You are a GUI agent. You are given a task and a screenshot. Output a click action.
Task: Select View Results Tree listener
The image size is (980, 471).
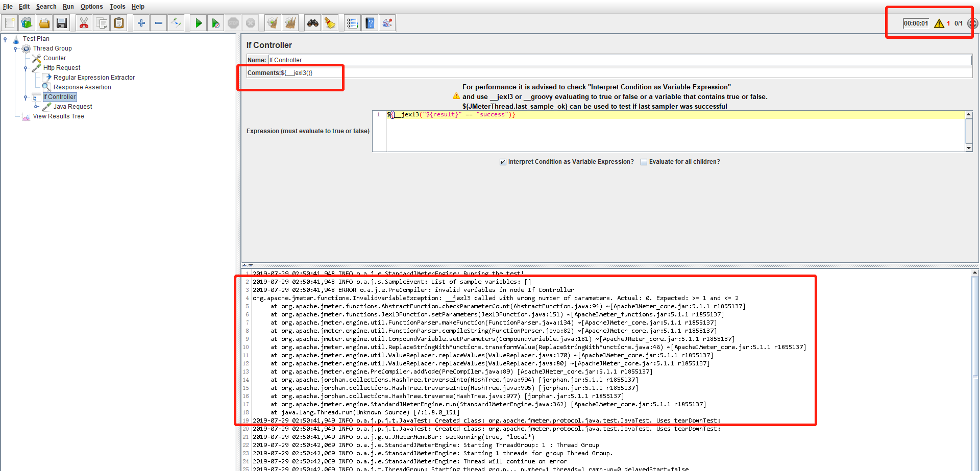click(x=59, y=116)
